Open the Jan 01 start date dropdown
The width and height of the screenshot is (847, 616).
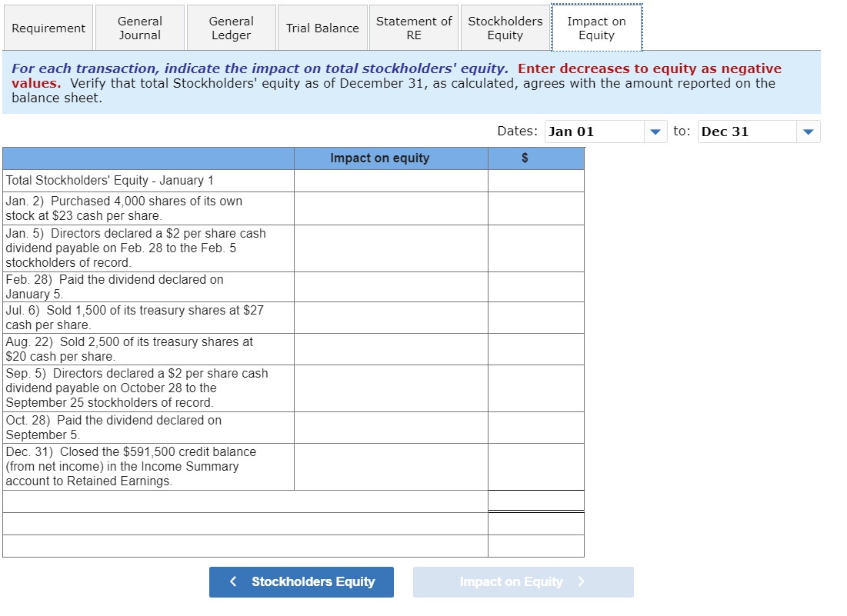coord(605,132)
